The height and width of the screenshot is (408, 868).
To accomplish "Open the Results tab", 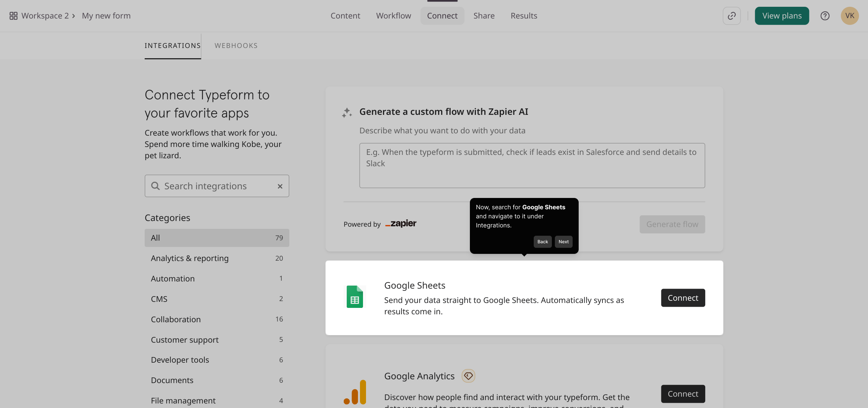I will tap(524, 16).
